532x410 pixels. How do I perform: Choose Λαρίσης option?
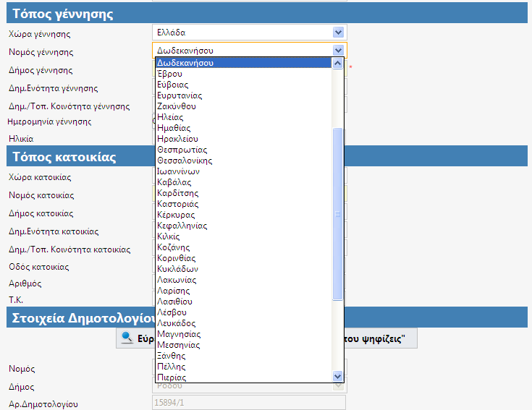243,291
